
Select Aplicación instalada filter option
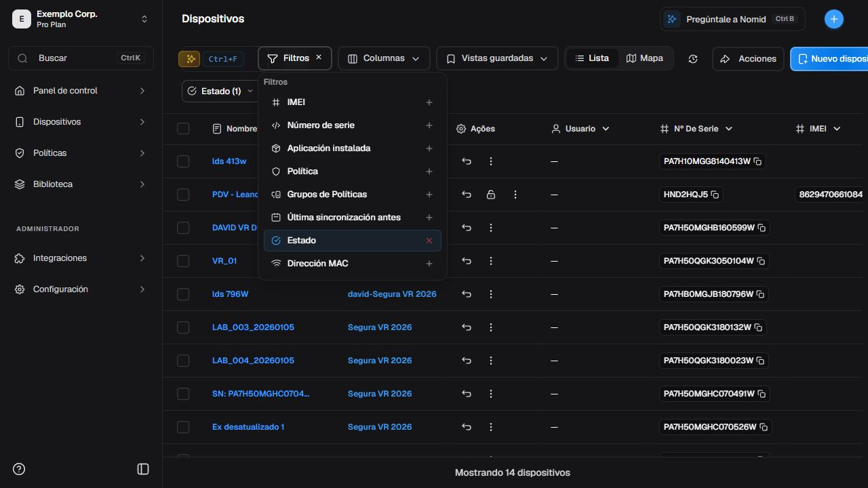click(x=352, y=148)
